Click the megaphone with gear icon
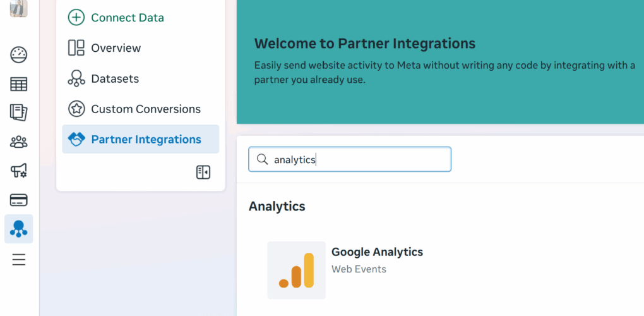 point(19,171)
